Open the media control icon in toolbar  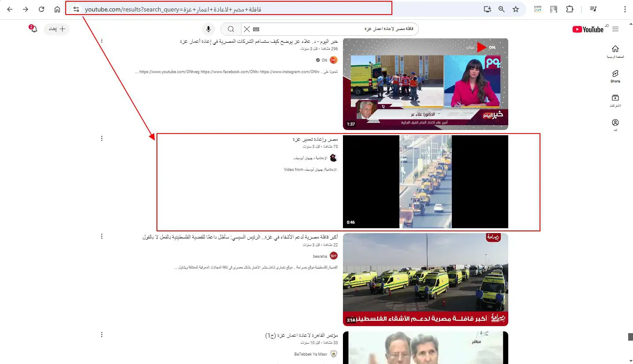[x=593, y=9]
